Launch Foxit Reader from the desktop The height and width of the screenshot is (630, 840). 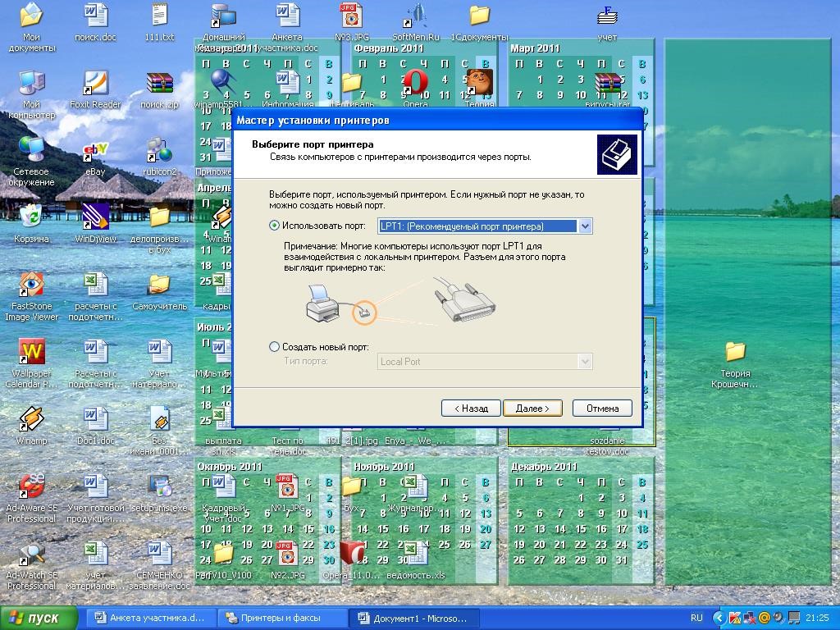[x=95, y=84]
